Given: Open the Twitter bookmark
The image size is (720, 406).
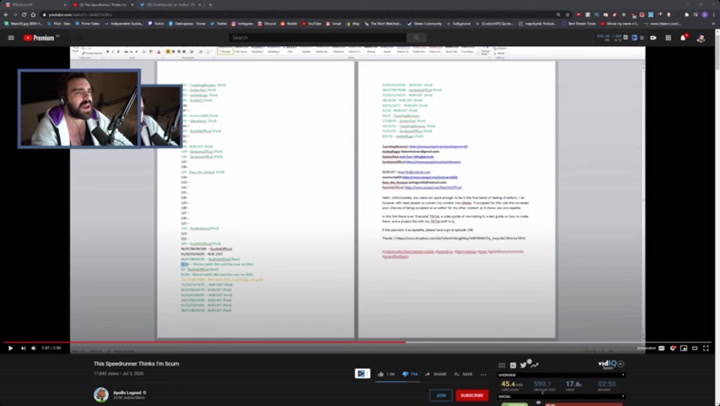Looking at the screenshot, I should (x=219, y=23).
